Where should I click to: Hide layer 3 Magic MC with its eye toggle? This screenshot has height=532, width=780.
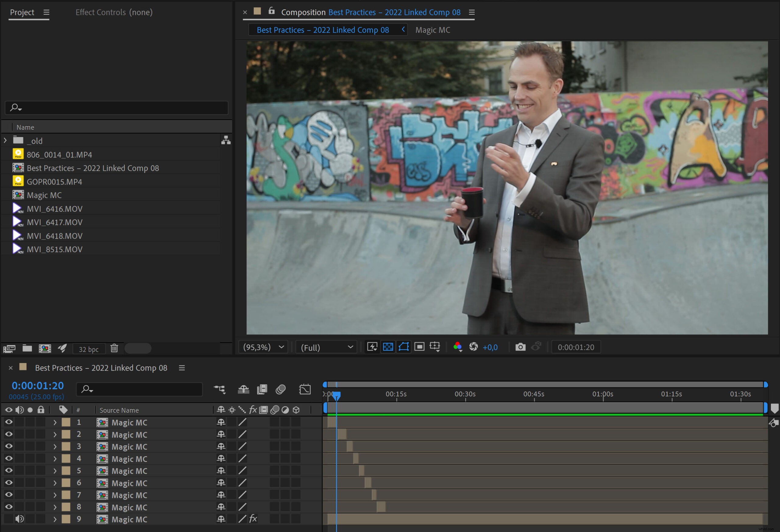(x=9, y=446)
